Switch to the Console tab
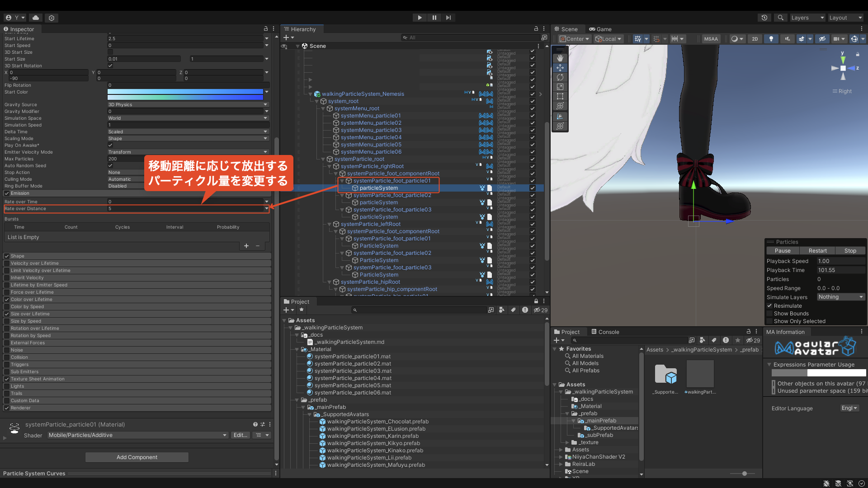Image resolution: width=868 pixels, height=488 pixels. 605,332
